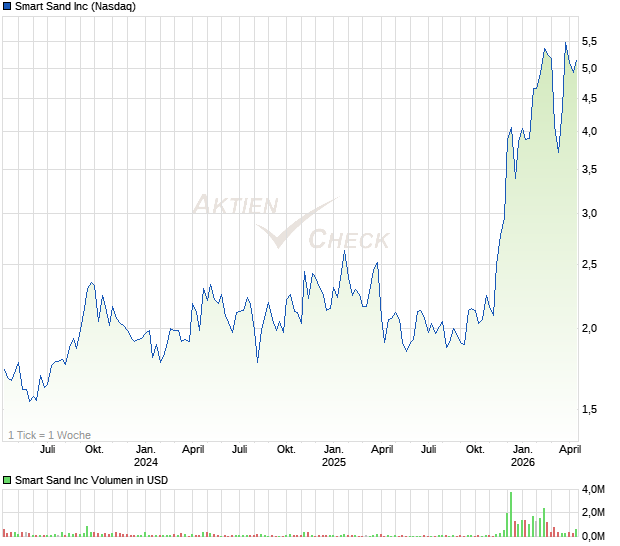Viewport: 620px width, 546px height.
Task: Click the 'April' label following 'Jan. 2024'
Action: tap(193, 450)
